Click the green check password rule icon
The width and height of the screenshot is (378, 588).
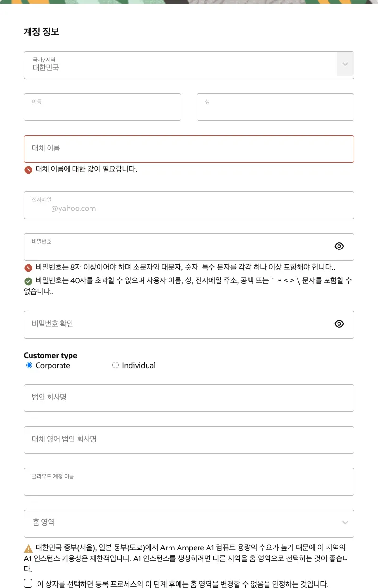coord(29,281)
